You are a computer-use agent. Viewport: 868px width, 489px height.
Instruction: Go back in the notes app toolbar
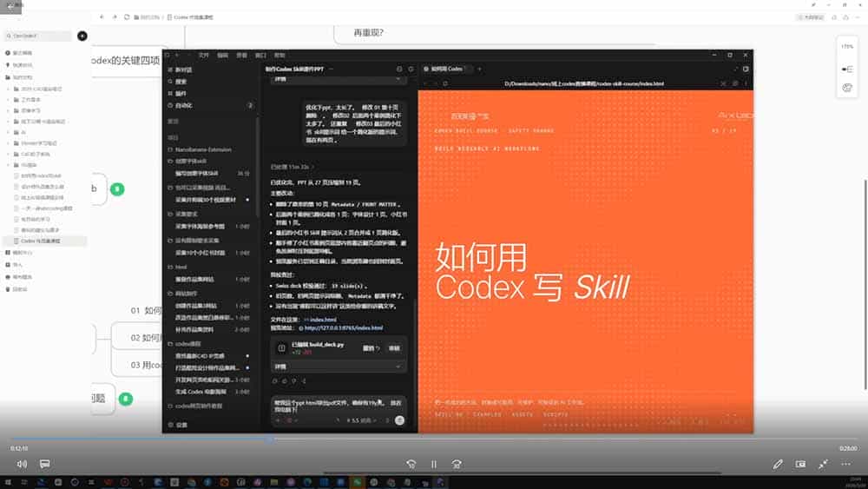click(102, 17)
